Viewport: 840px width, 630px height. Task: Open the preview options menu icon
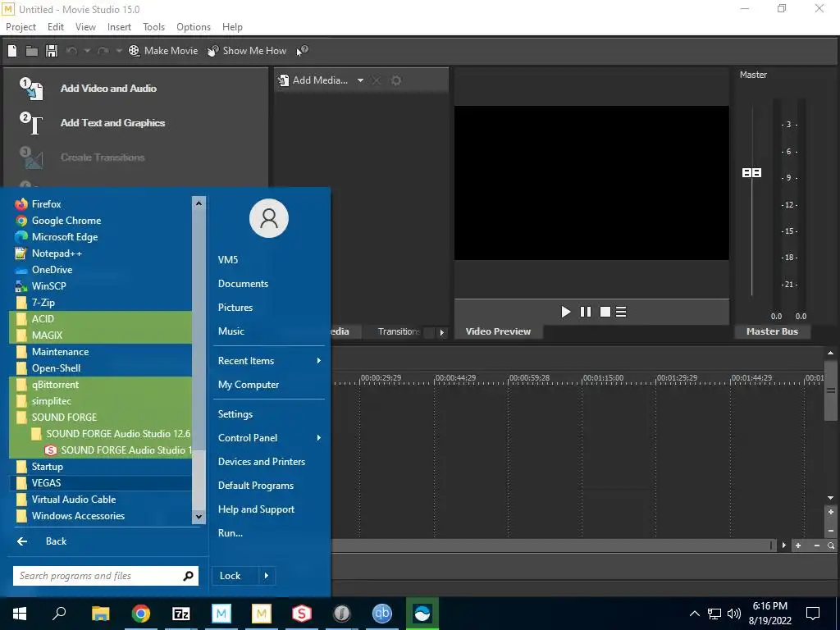621,312
